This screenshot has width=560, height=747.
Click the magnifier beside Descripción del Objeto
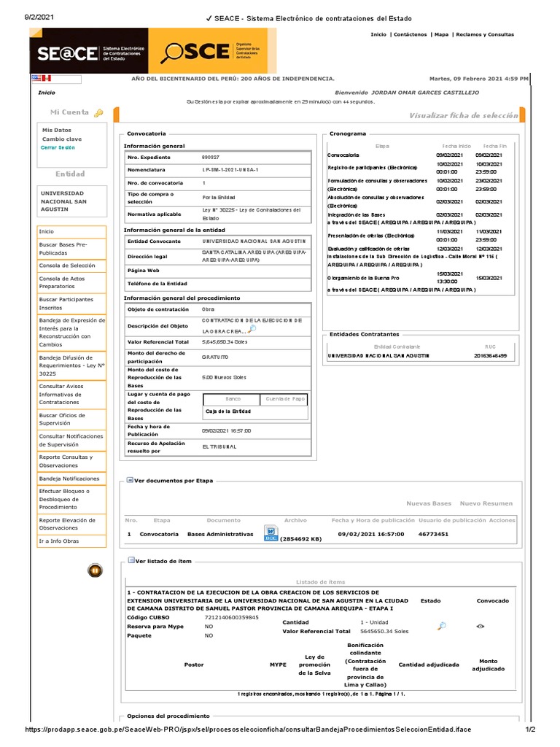pos(252,329)
